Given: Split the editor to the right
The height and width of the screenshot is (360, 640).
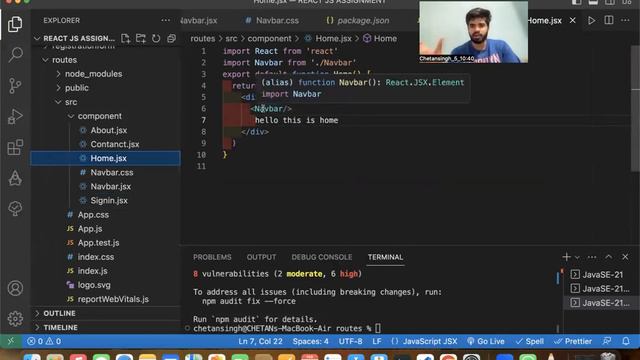Looking at the screenshot, I should click(x=609, y=20).
